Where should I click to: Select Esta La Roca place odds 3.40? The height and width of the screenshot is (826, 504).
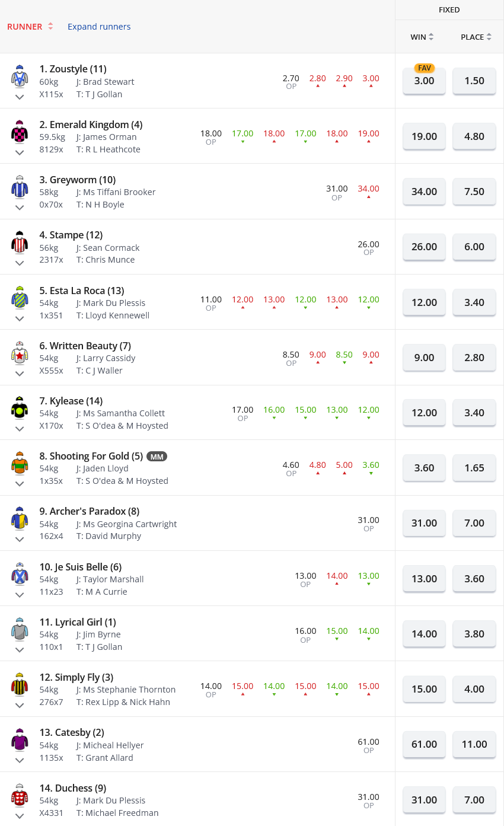[x=474, y=302]
